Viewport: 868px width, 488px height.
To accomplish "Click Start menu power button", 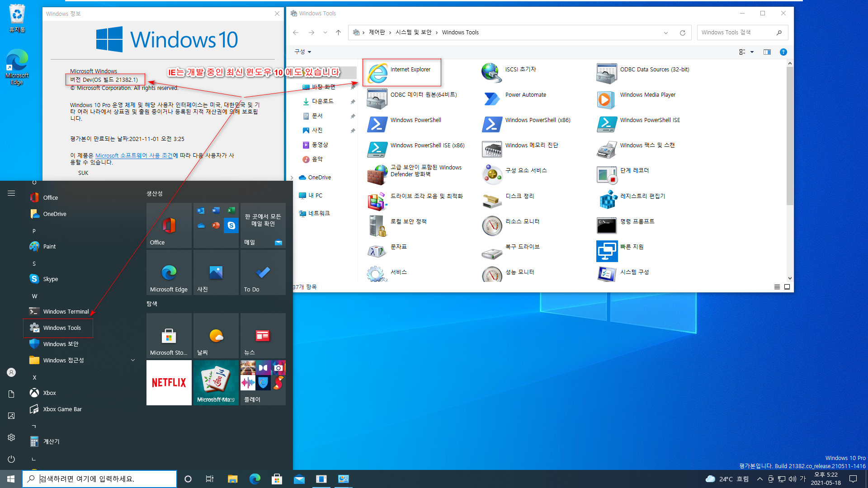I will [11, 459].
